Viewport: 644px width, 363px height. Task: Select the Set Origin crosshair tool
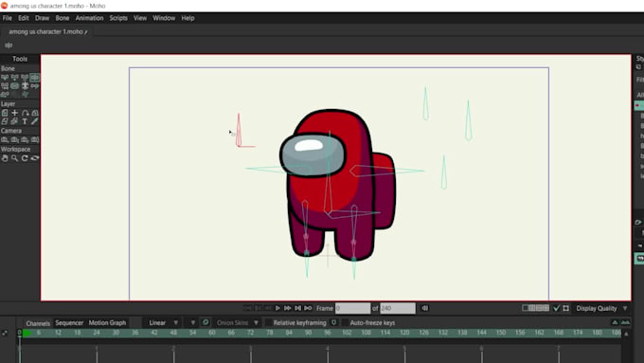point(15,113)
